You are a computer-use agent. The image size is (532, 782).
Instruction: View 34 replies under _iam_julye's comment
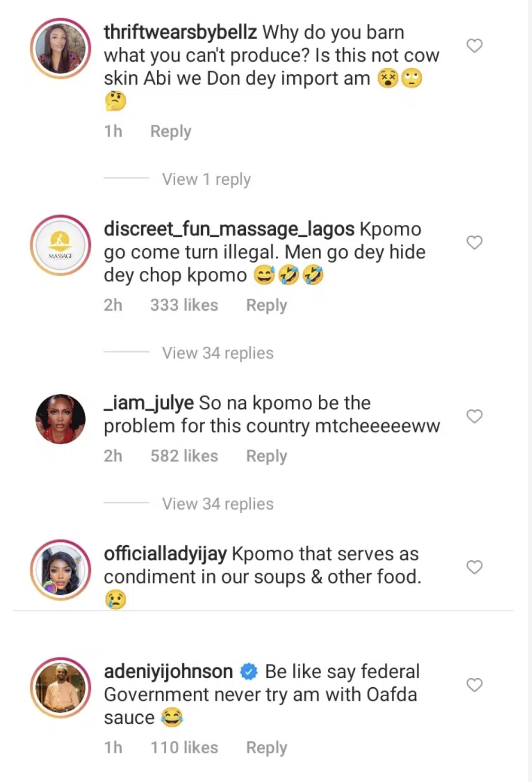pyautogui.click(x=217, y=503)
